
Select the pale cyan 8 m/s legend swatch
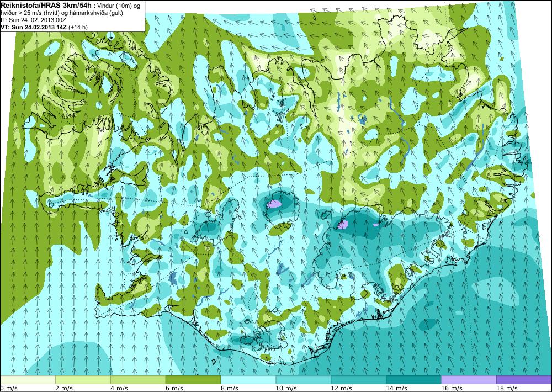[x=248, y=380]
